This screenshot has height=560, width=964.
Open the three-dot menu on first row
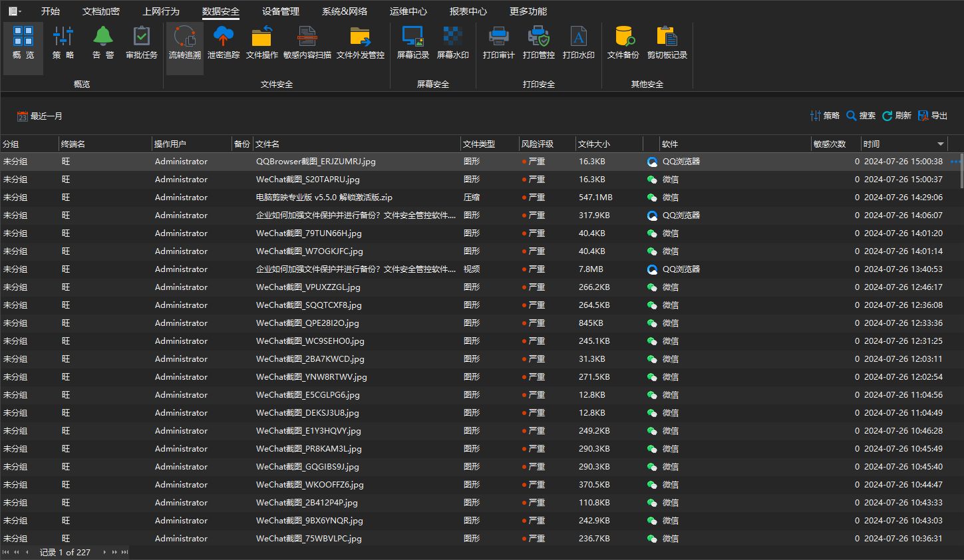click(956, 162)
